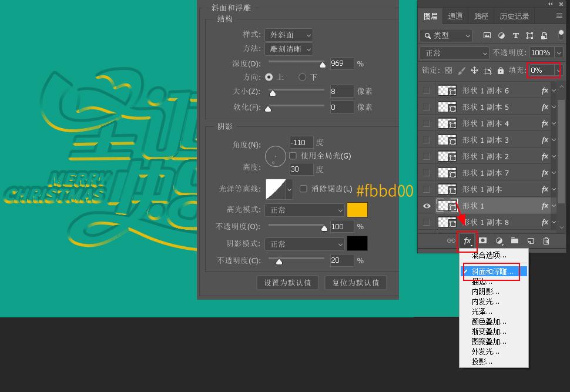Show the 形状 1 副本 4 layer
Viewport: 570px width, 392px height.
tap(427, 123)
